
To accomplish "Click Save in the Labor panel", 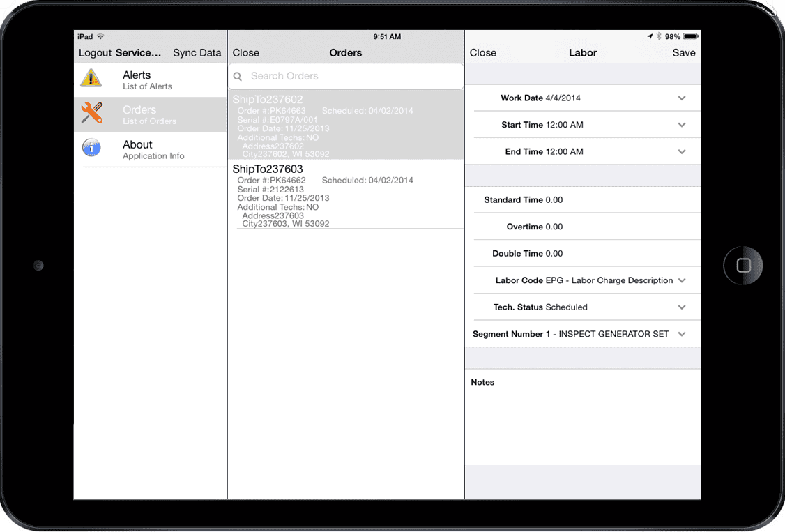I will coord(683,53).
